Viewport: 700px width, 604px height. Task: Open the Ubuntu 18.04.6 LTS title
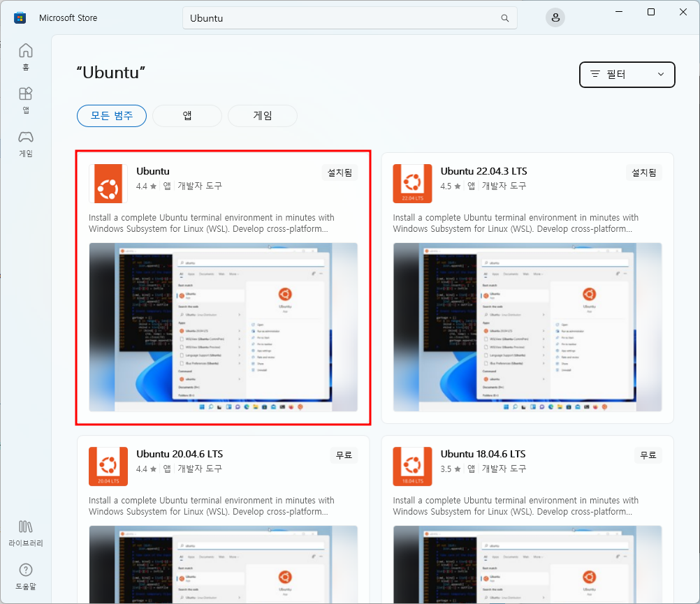[483, 454]
